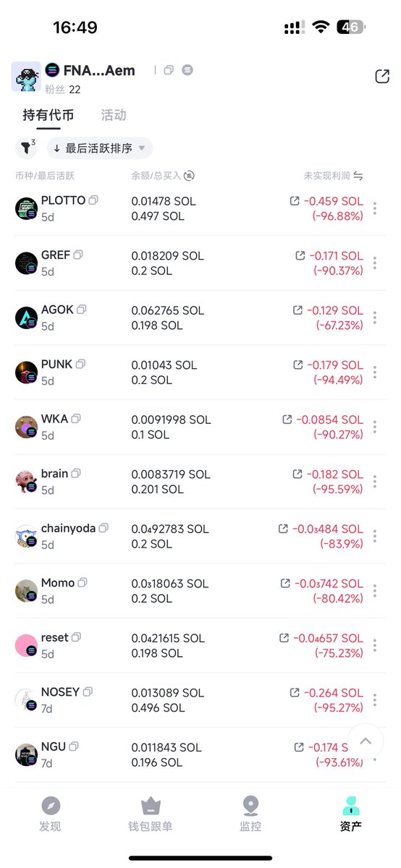Tap the share icon at top right
The height and width of the screenshot is (868, 401).
[382, 77]
